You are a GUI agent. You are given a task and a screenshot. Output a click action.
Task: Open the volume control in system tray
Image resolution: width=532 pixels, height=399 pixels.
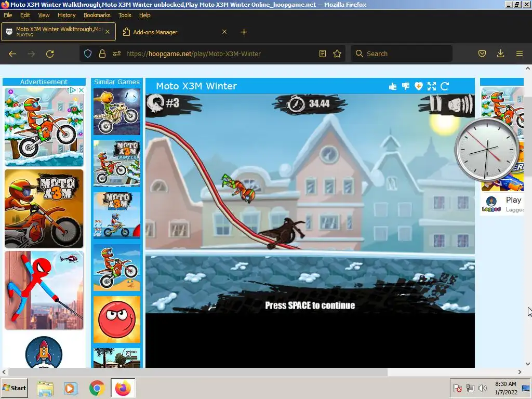coord(482,388)
